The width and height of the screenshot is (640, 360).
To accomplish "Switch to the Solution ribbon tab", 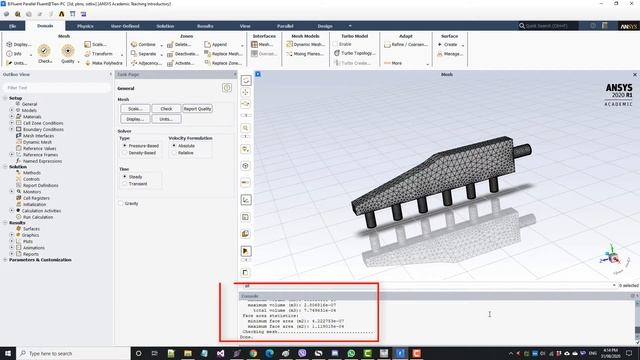I will pyautogui.click(x=165, y=26).
